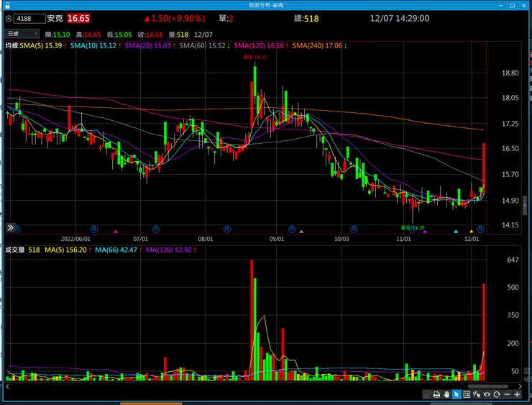Click the SMA(10) 15.12 label
Viewport: 532px width, 405px height.
[x=93, y=45]
